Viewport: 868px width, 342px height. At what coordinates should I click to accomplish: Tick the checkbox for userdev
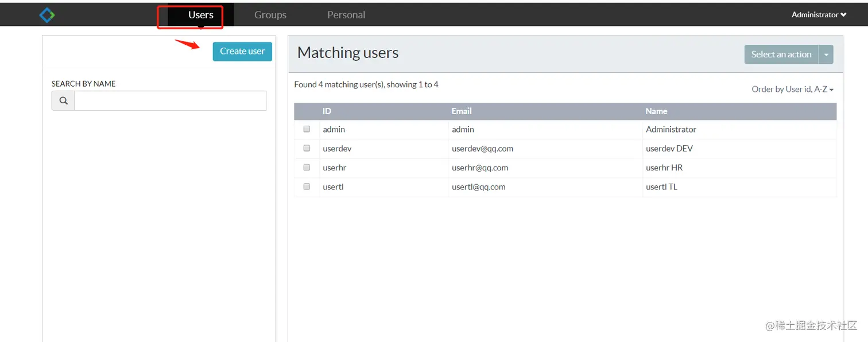307,148
